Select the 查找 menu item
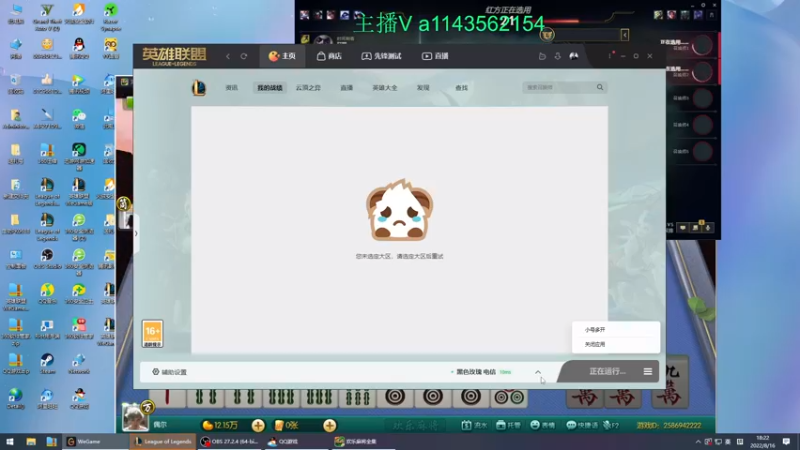This screenshot has height=450, width=800. pos(461,88)
